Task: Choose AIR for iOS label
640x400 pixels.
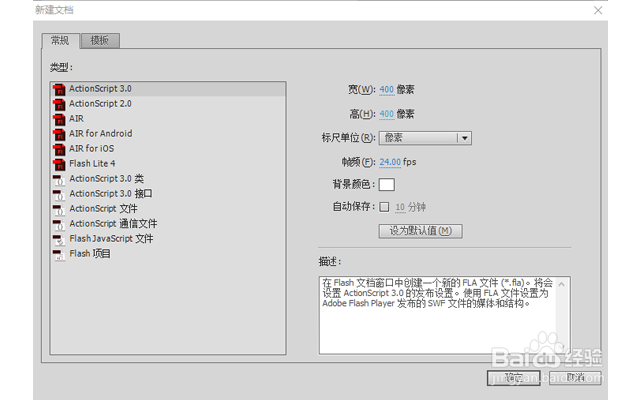Action: pyautogui.click(x=92, y=149)
